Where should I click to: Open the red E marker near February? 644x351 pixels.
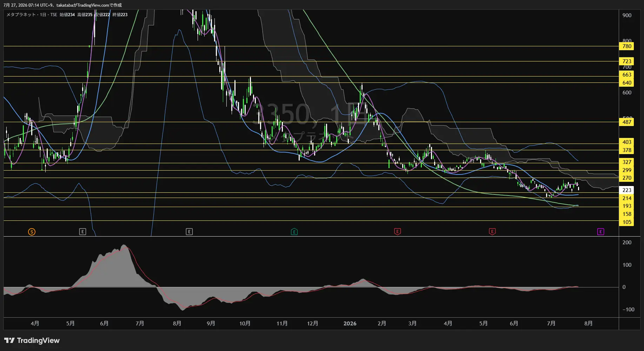click(x=397, y=232)
